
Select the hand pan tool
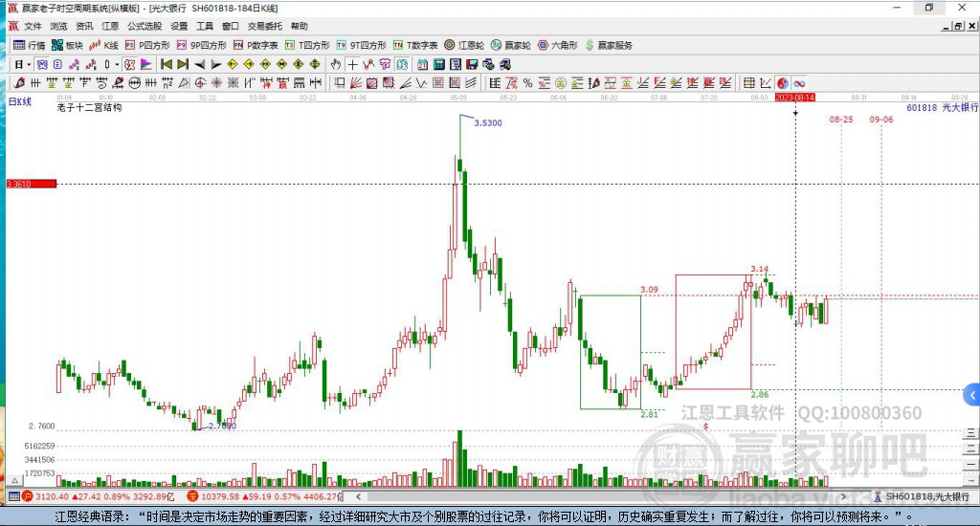coord(336,64)
